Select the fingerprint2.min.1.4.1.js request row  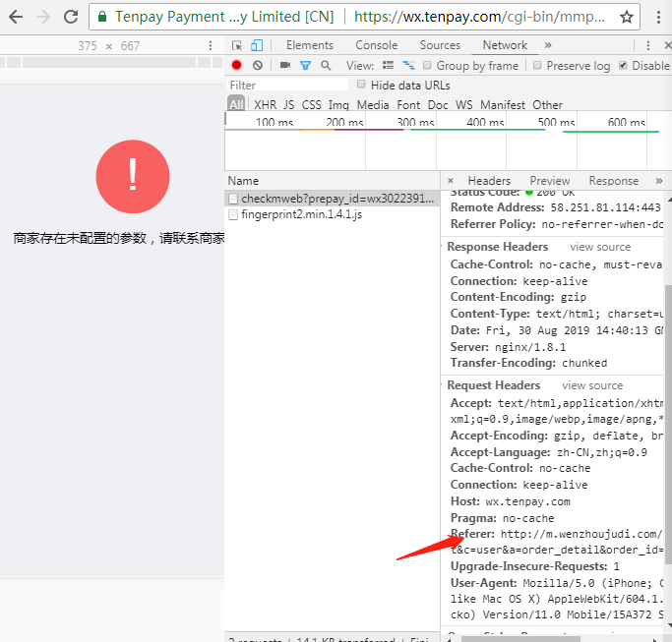(333, 214)
